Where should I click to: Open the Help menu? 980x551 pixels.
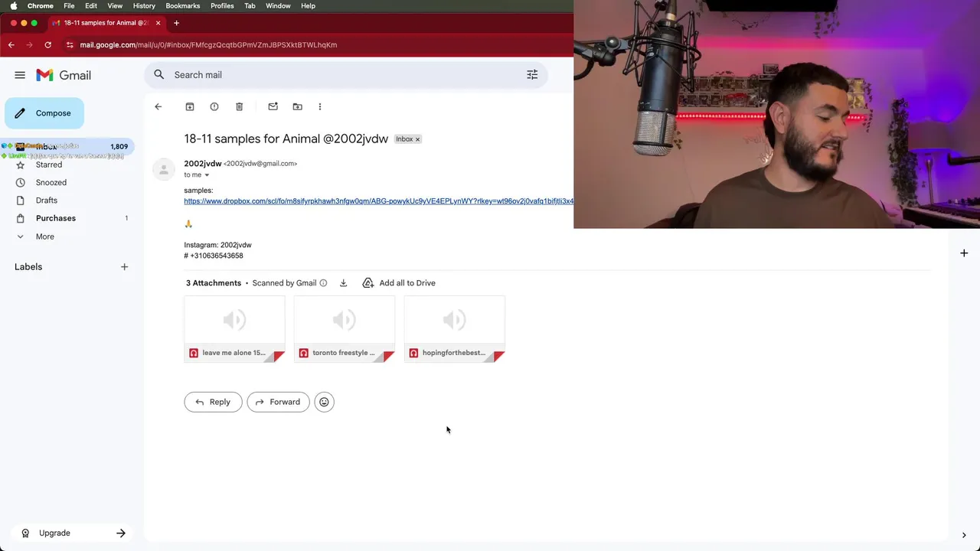tap(308, 5)
